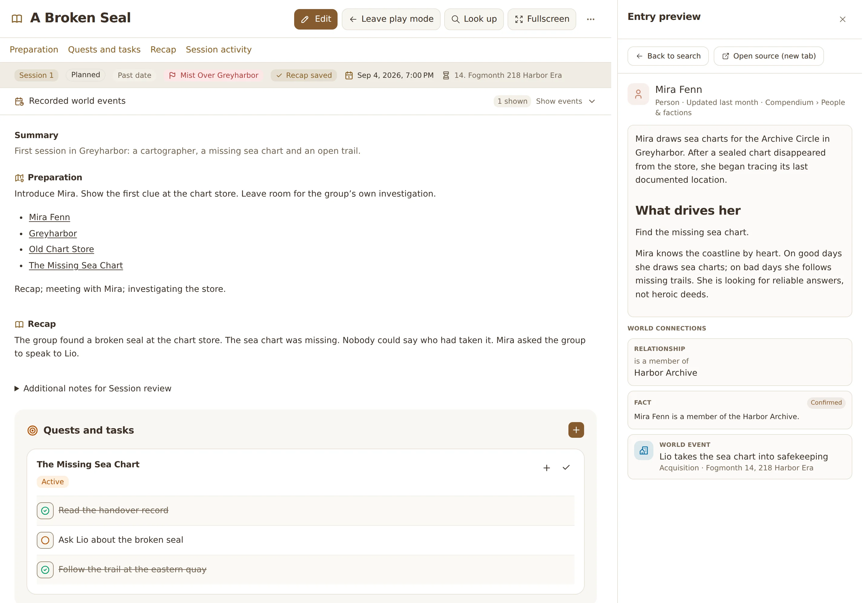This screenshot has width=868, height=603.
Task: Click the Preparation map icon
Action: coord(19,178)
